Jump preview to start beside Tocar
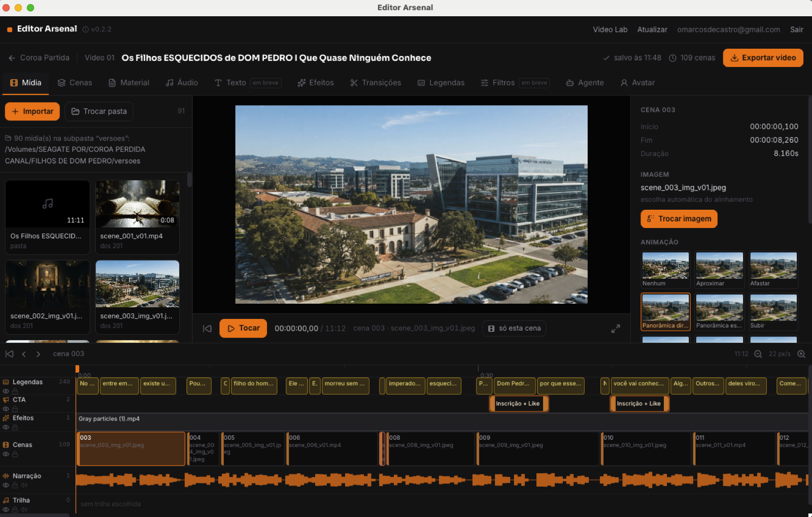This screenshot has width=812, height=517. pos(207,329)
